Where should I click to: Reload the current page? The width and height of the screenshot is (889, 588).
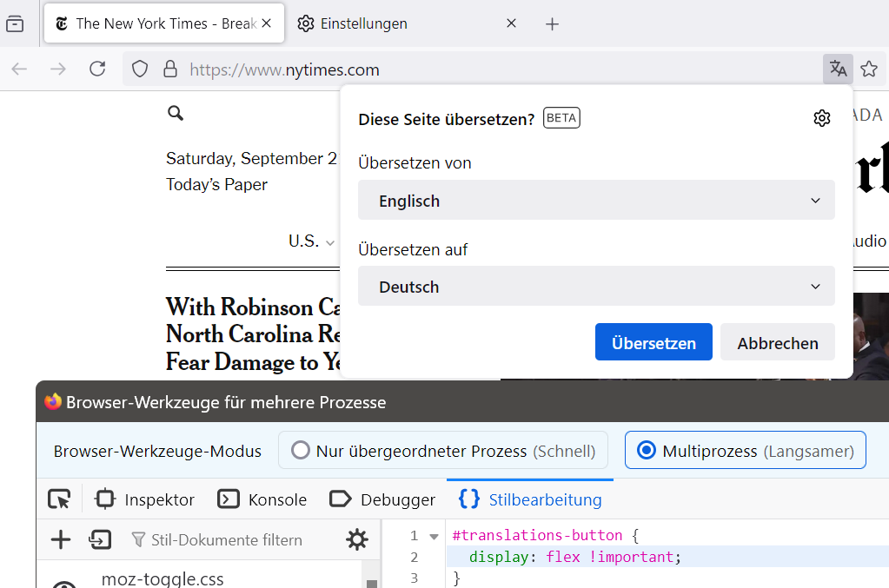coord(97,69)
